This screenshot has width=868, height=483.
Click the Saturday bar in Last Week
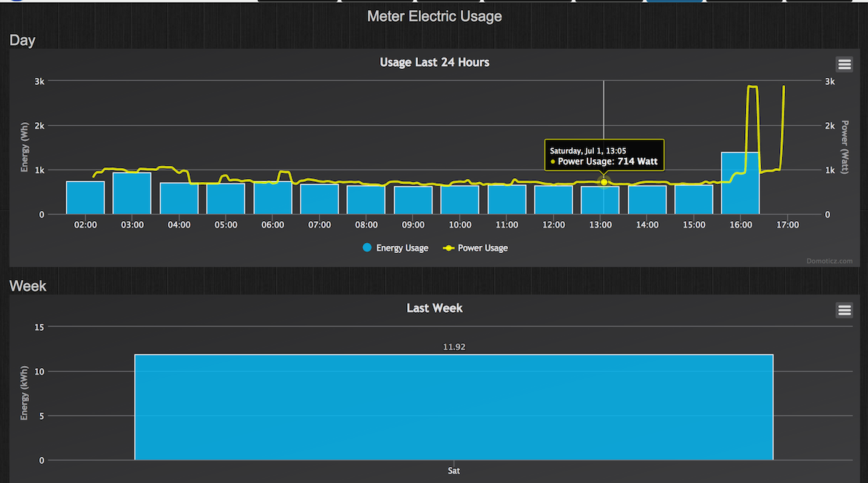[454, 407]
